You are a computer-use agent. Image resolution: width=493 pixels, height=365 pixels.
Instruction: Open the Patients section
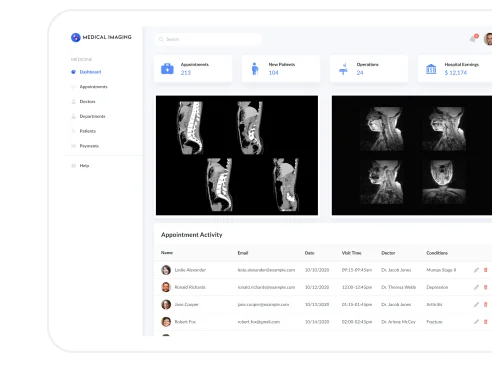(88, 131)
